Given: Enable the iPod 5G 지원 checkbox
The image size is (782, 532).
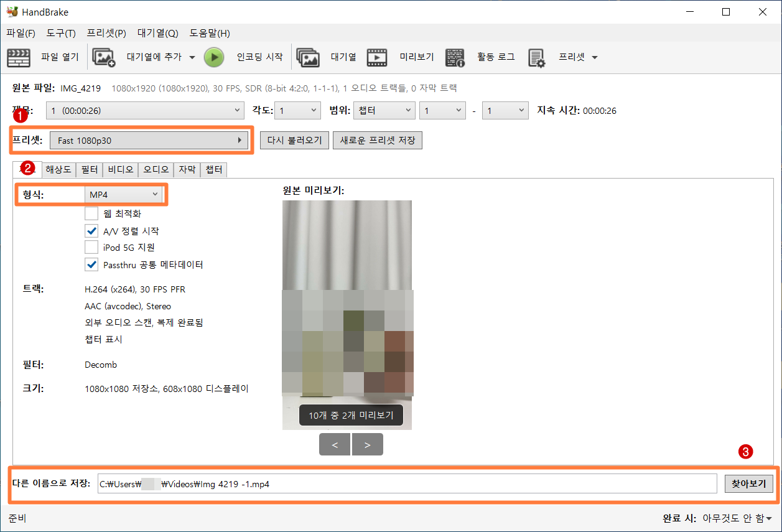Looking at the screenshot, I should [91, 248].
